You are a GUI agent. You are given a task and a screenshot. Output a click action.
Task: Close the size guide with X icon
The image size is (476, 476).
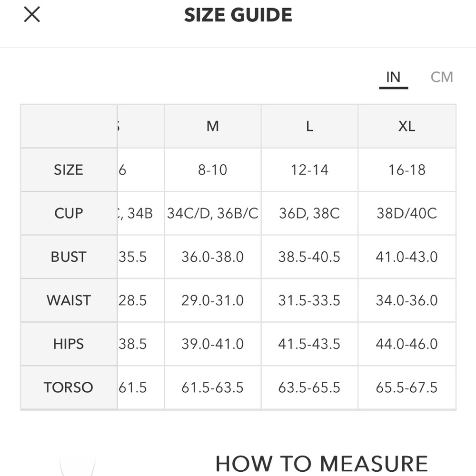pyautogui.click(x=32, y=15)
